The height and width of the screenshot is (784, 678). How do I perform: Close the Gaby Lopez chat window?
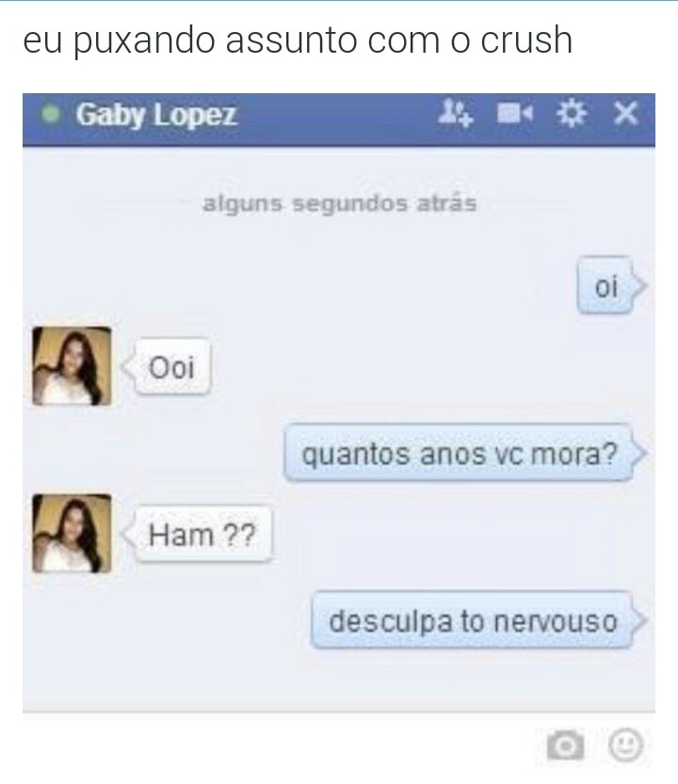coord(625,114)
